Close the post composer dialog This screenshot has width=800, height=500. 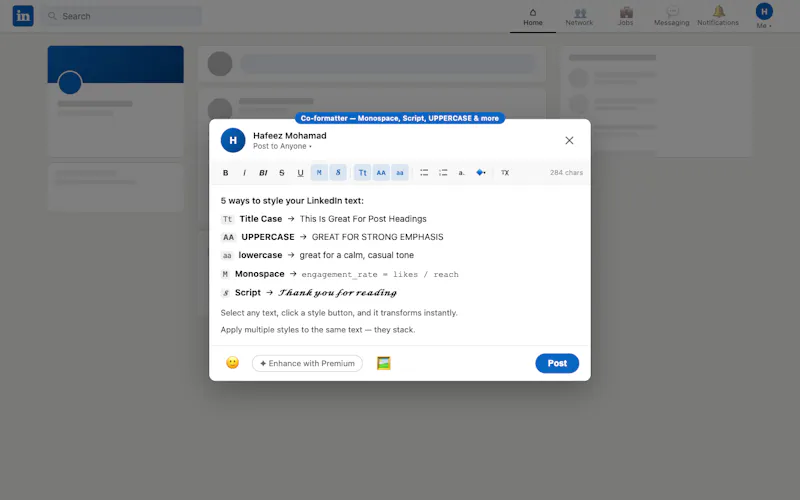569,140
